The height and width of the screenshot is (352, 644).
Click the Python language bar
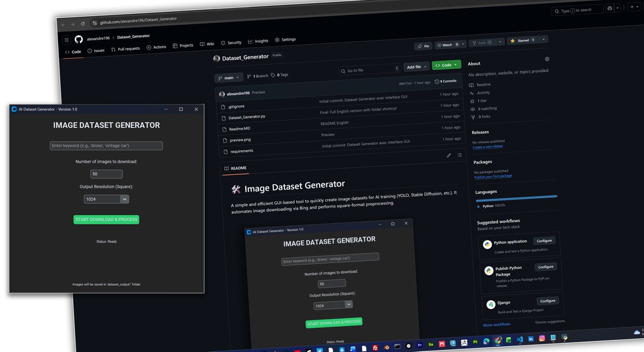516,197
